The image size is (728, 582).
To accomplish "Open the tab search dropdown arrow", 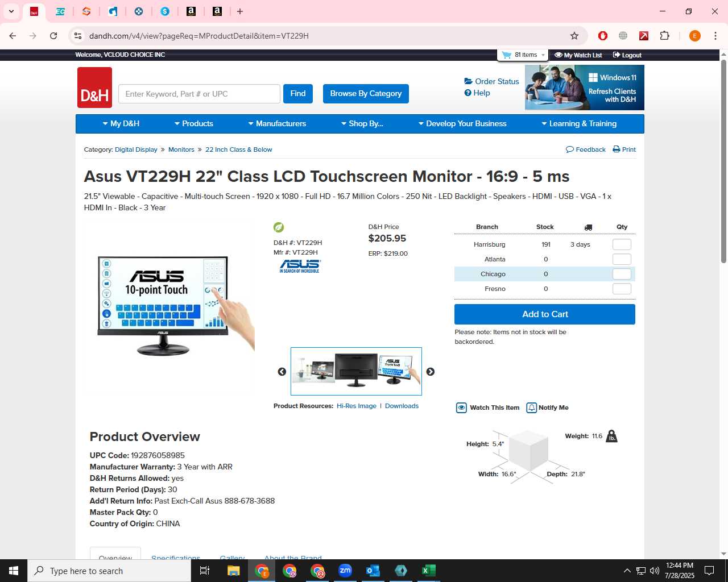I will (x=11, y=11).
